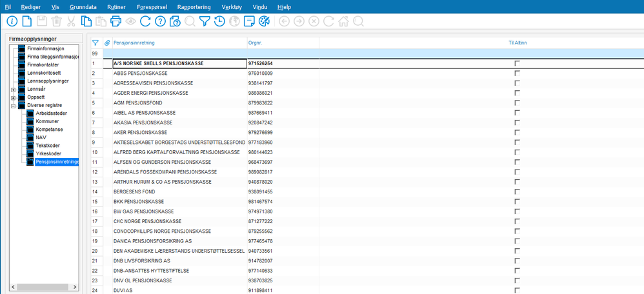Collapse the Diverse registre tree node
Viewport: 644px width, 294px height.
[x=13, y=105]
